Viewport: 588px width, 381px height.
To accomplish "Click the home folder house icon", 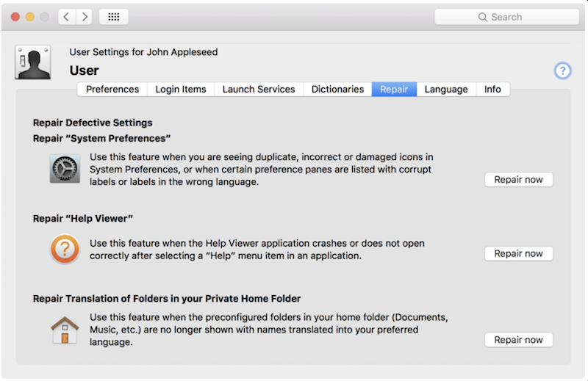I will [x=65, y=330].
